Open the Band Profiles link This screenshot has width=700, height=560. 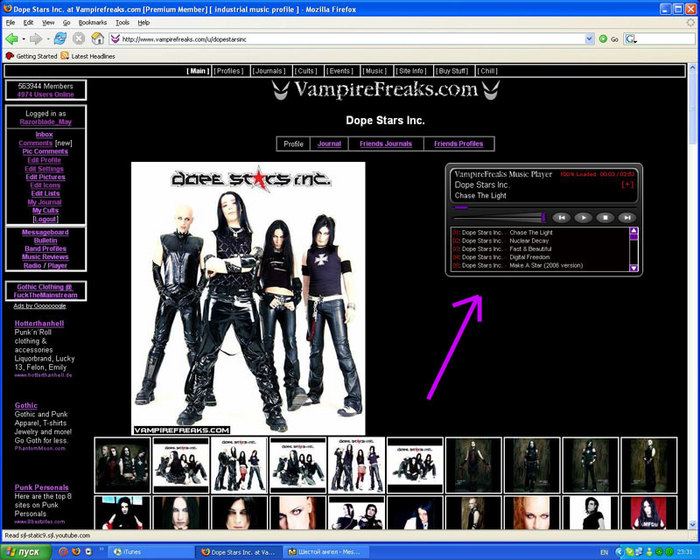[x=46, y=249]
